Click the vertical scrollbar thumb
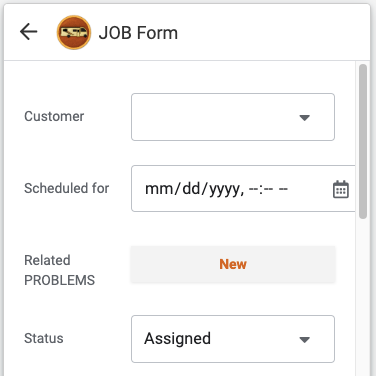This screenshot has height=376, width=376. [x=363, y=142]
